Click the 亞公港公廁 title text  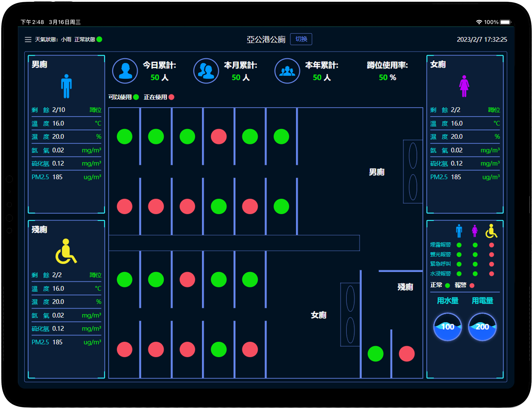pos(266,40)
